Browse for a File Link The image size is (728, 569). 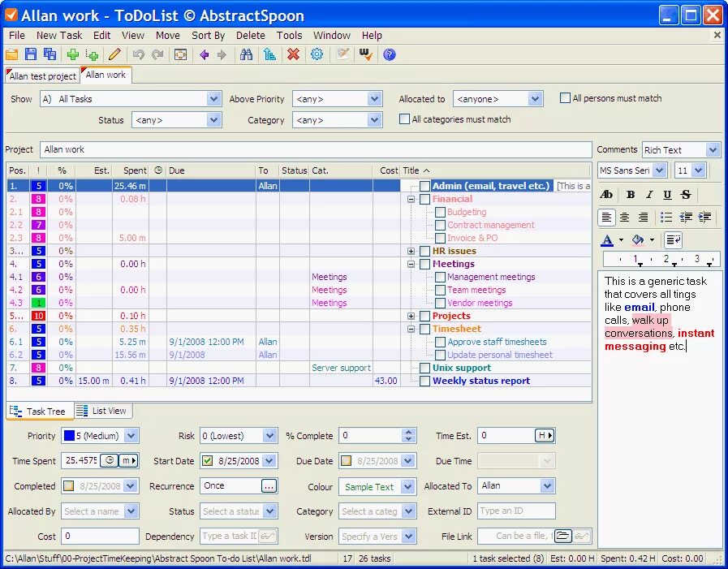point(562,536)
